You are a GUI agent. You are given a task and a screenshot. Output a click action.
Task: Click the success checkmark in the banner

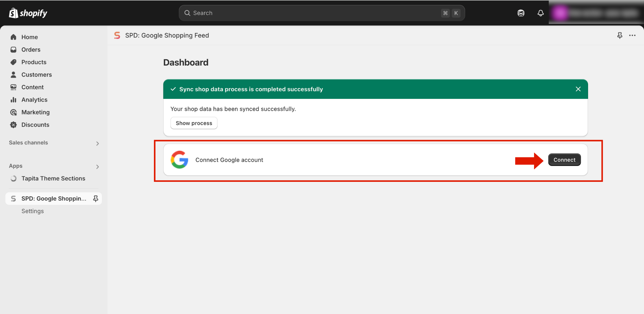pyautogui.click(x=173, y=89)
